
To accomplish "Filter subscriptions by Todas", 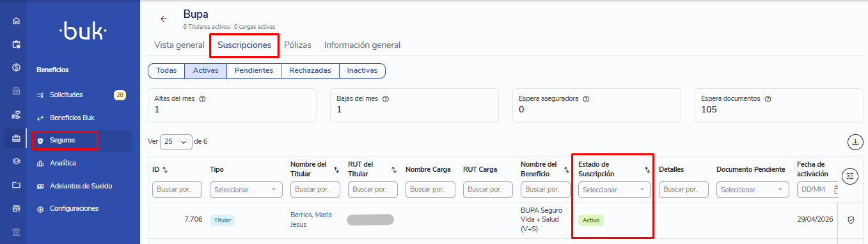I will point(166,70).
